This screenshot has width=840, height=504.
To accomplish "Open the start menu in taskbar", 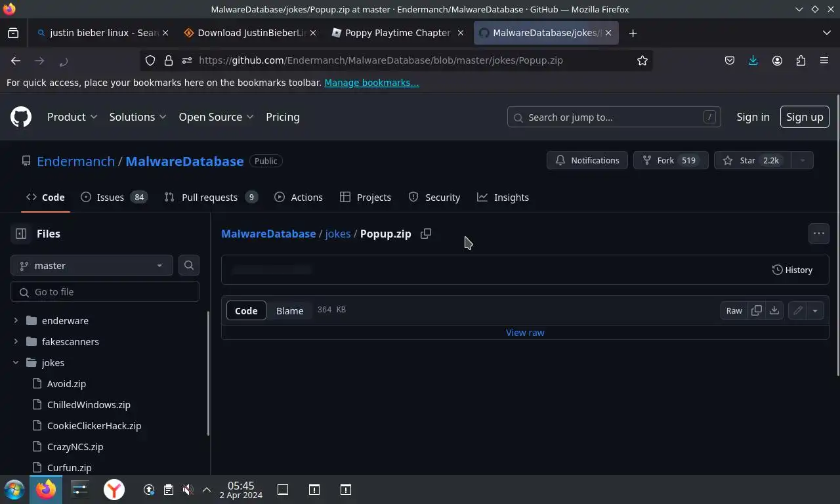I will (x=14, y=490).
